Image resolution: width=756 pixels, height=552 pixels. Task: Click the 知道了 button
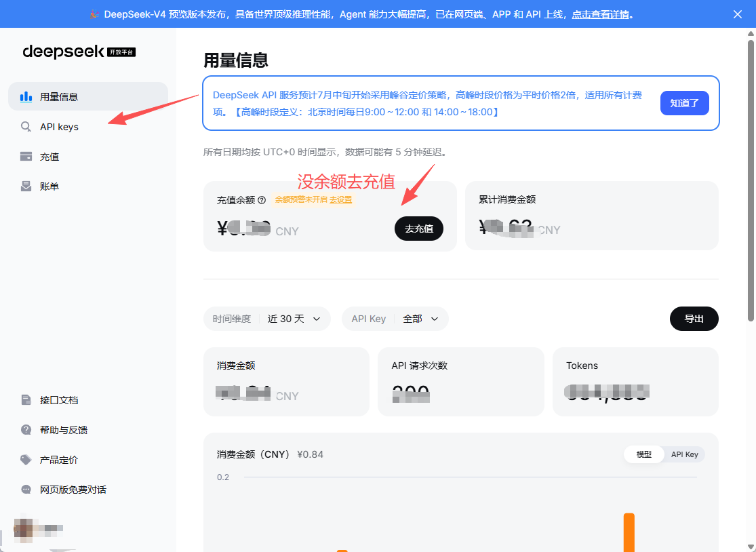pyautogui.click(x=685, y=103)
